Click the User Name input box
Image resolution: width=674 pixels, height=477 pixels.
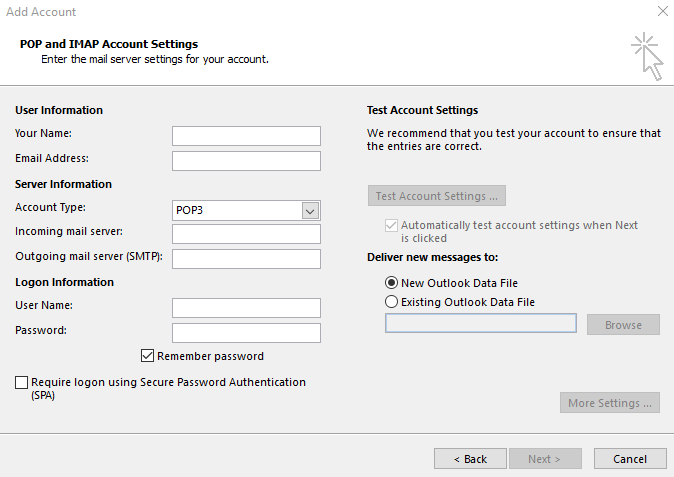246,308
